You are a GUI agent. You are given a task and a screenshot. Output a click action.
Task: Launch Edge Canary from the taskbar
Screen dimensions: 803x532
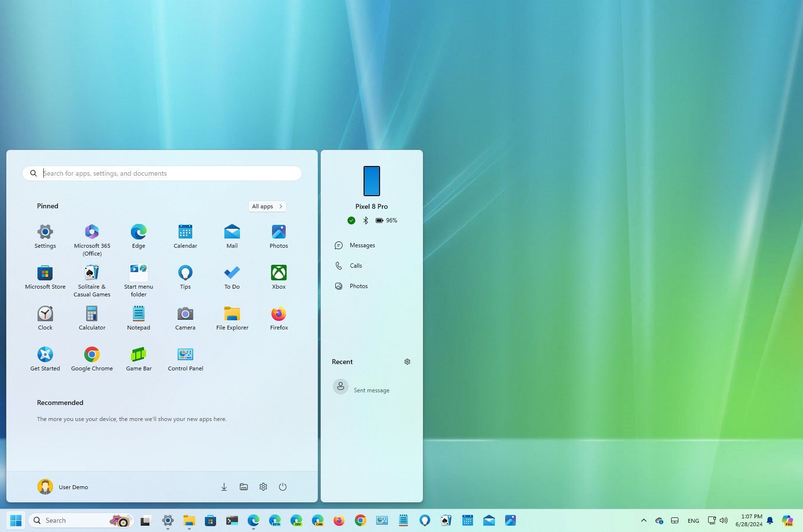(x=318, y=520)
